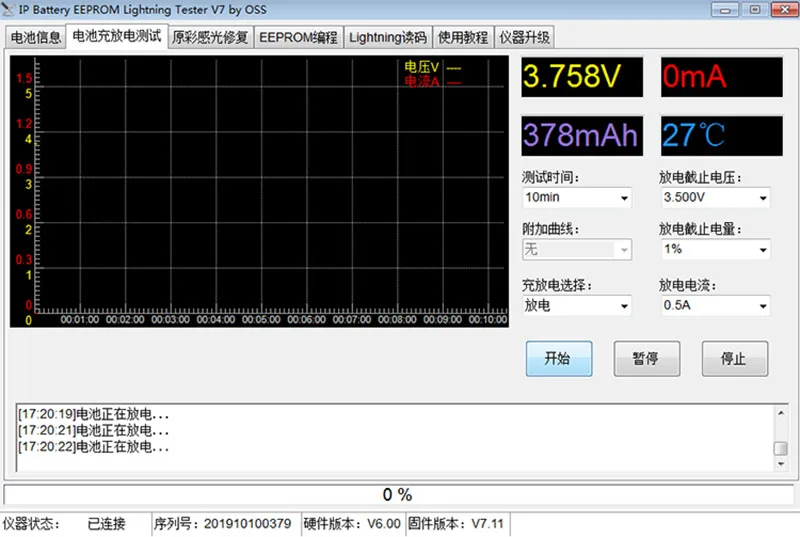The width and height of the screenshot is (800, 537).
Task: Open the 放电截止电压 3.500V dropdown
Action: pos(715,197)
